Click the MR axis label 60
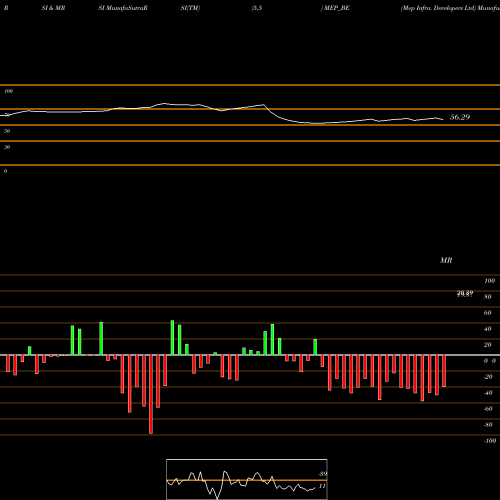This screenshot has width=500, height=500. [488, 313]
